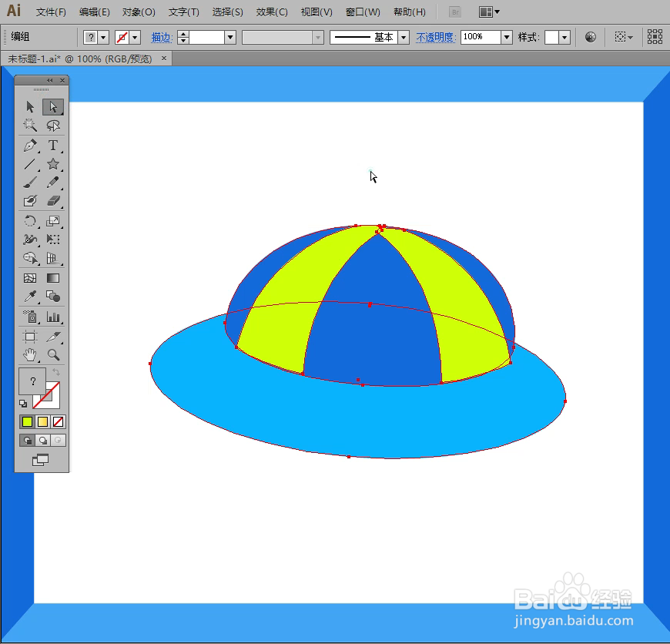Select the Line Segment tool
Screen dimensions: 670x644
pyautogui.click(x=30, y=164)
